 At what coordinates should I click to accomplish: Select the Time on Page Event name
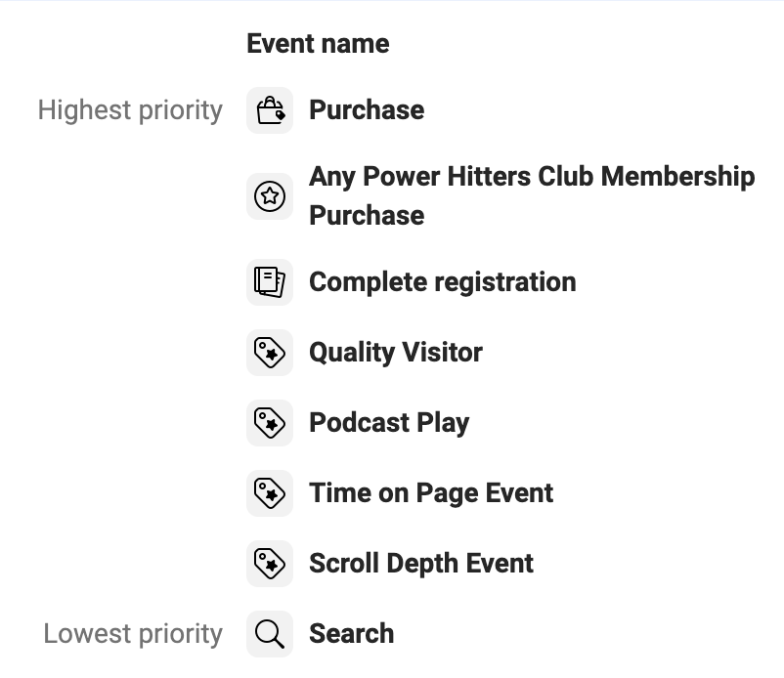(x=431, y=493)
